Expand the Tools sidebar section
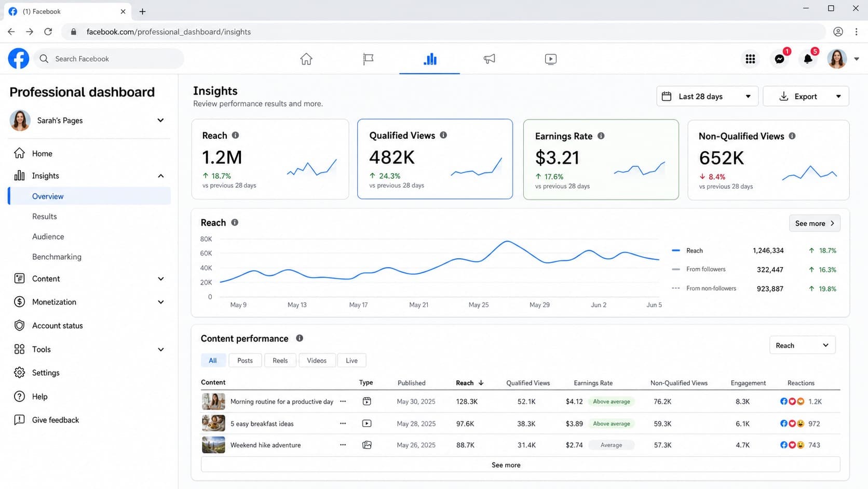Viewport: 868px width, 489px height. [x=161, y=350]
